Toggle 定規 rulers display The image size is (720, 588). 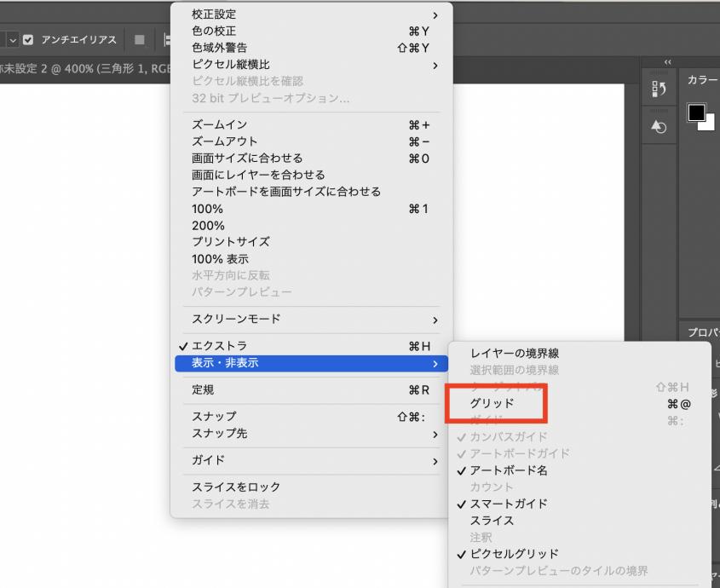(311, 390)
